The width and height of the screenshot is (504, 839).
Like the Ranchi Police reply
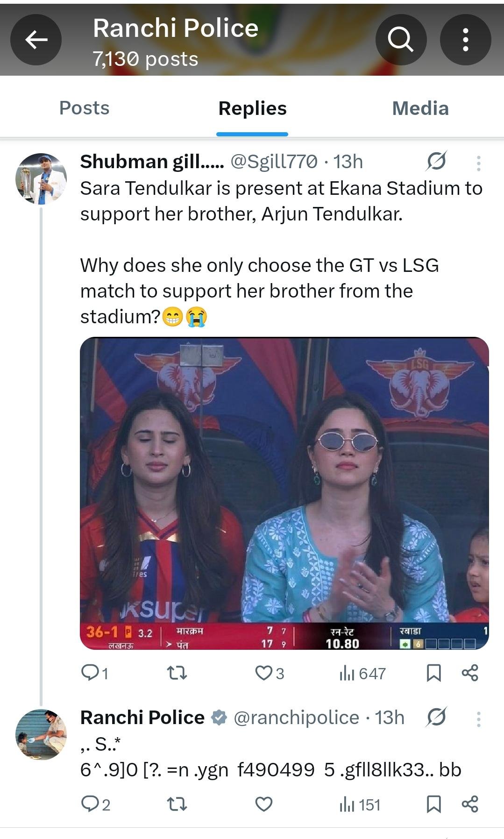pos(264,804)
